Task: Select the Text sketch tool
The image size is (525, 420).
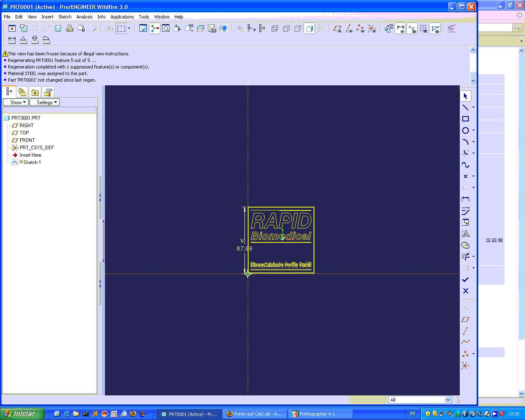Action: pyautogui.click(x=466, y=234)
